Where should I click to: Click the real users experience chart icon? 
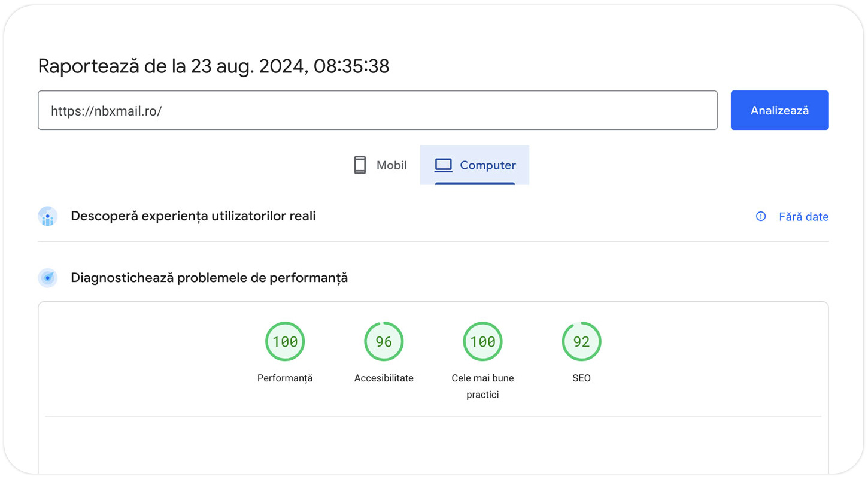click(48, 216)
